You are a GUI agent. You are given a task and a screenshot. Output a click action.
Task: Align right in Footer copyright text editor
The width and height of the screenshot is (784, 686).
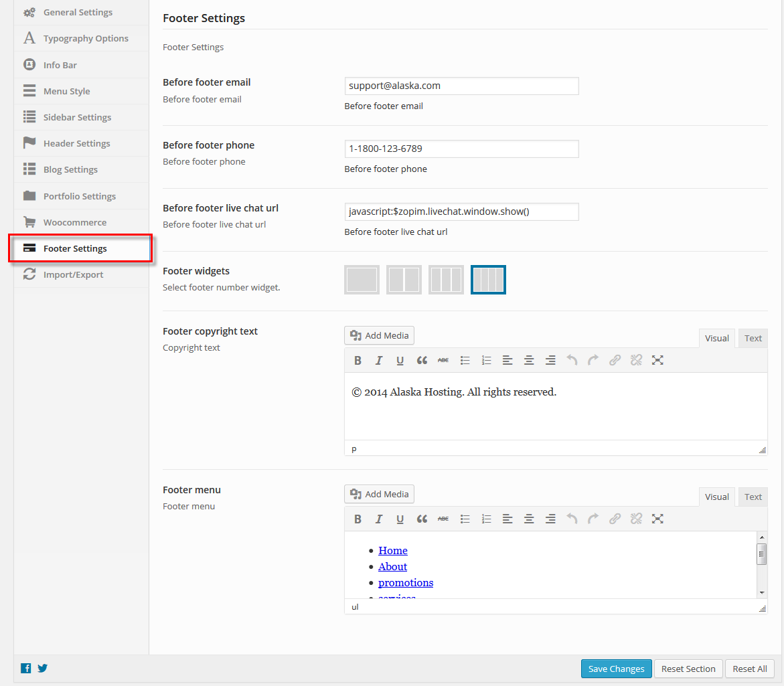click(x=550, y=360)
